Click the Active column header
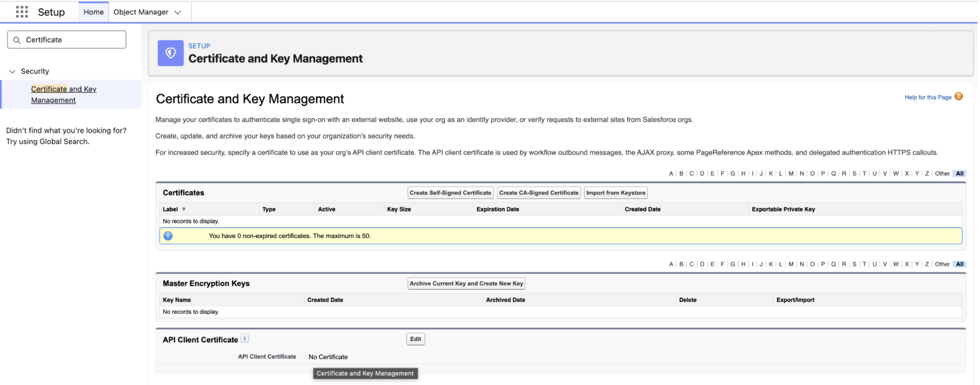 click(326, 209)
